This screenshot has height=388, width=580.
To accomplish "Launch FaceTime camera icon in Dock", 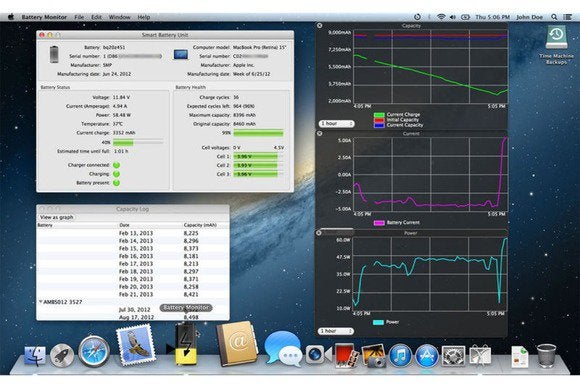I will [319, 355].
